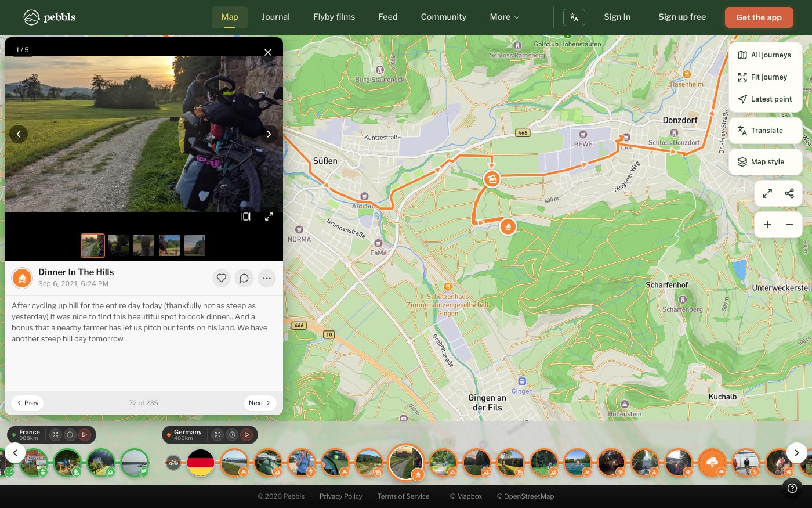This screenshot has height=508, width=812.
Task: Fit the Germany journey on the map
Action: coord(217,434)
